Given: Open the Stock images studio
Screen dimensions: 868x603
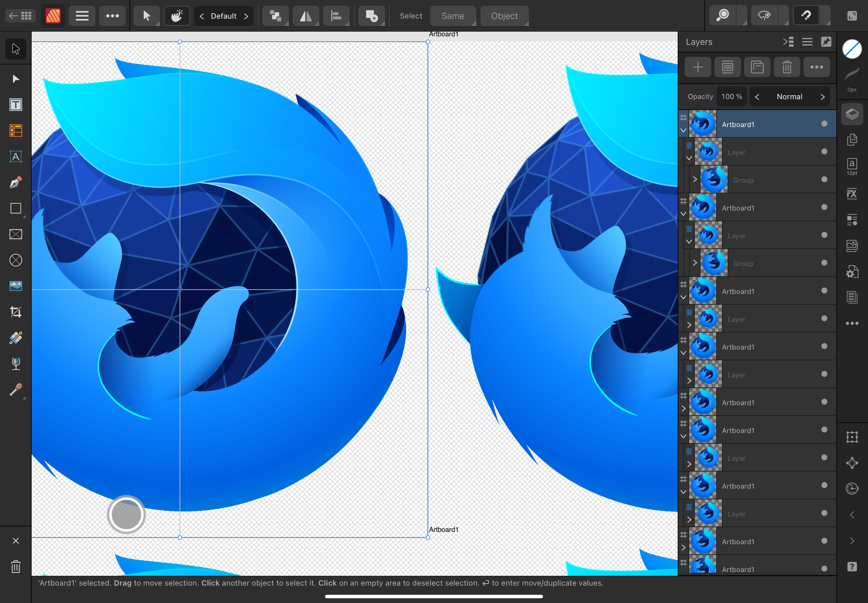Looking at the screenshot, I should point(852,246).
